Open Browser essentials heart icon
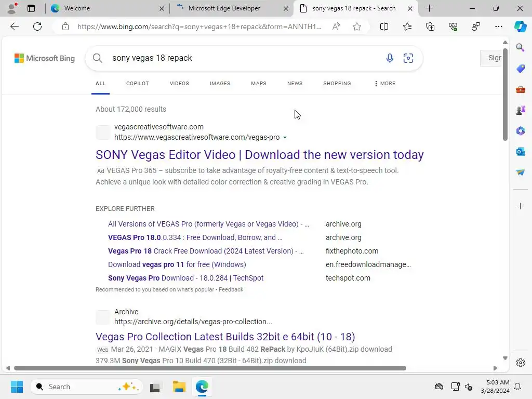This screenshot has width=532, height=399. [453, 26]
